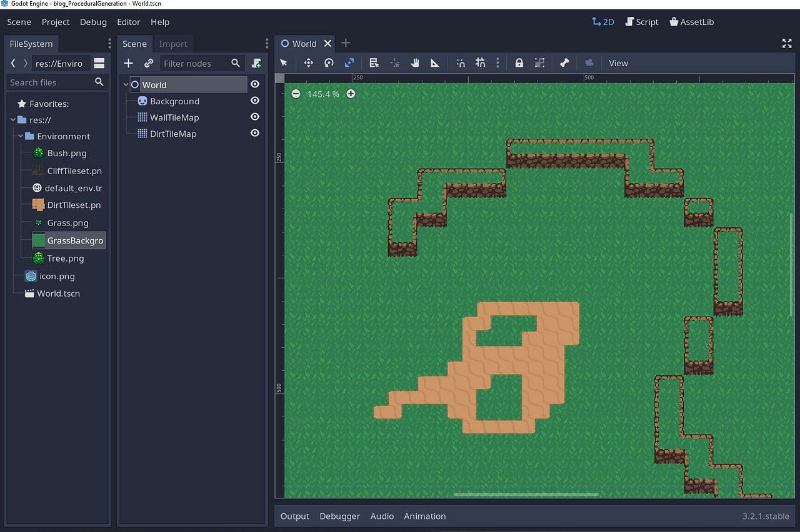Zoom out using the minus button

tap(296, 94)
